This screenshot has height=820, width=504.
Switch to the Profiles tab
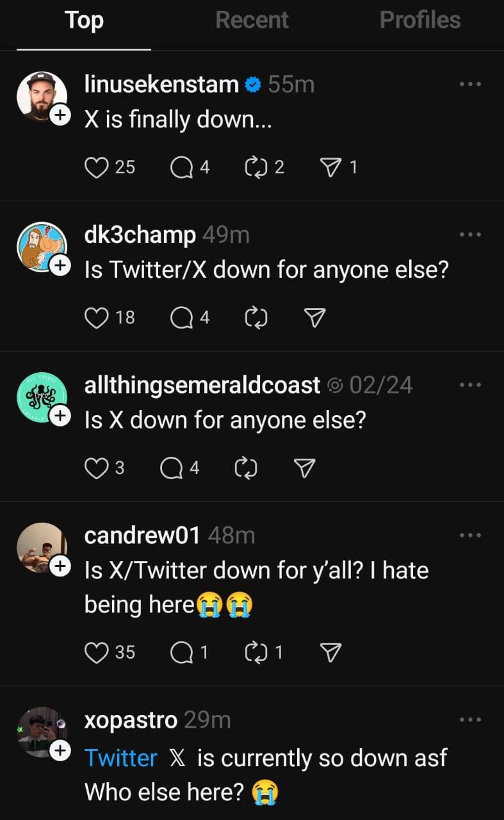420,20
